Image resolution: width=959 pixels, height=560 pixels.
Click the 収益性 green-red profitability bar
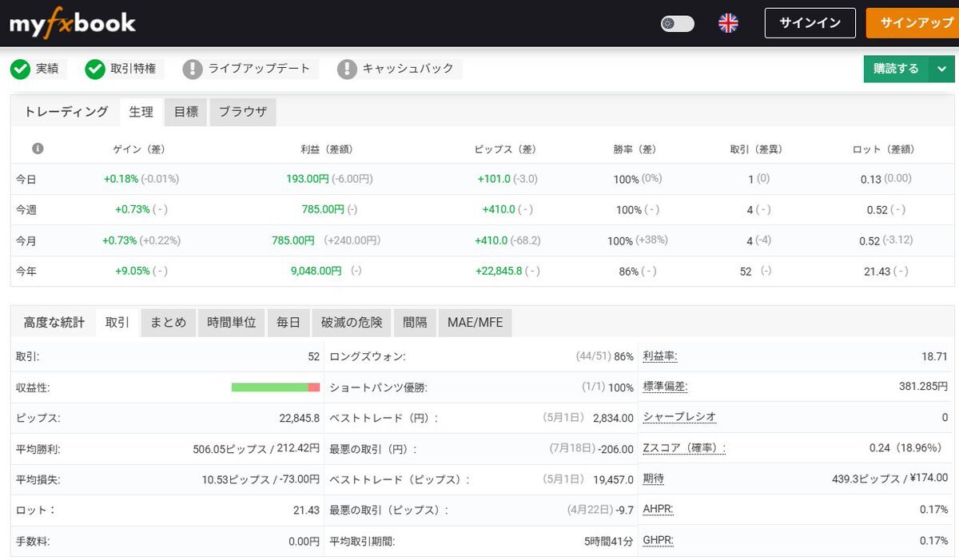point(276,387)
